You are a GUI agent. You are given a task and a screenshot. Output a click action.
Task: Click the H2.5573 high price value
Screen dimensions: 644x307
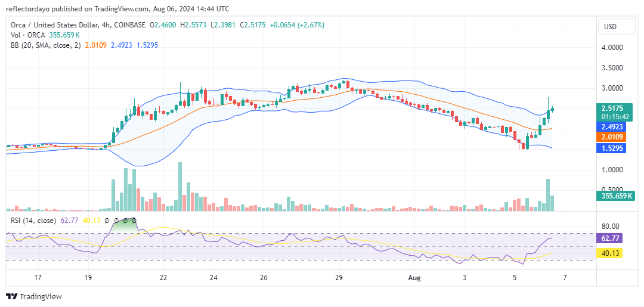(193, 25)
